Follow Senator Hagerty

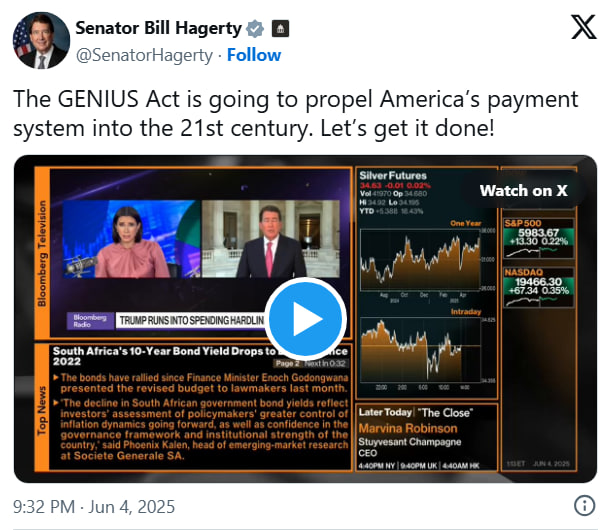point(254,55)
